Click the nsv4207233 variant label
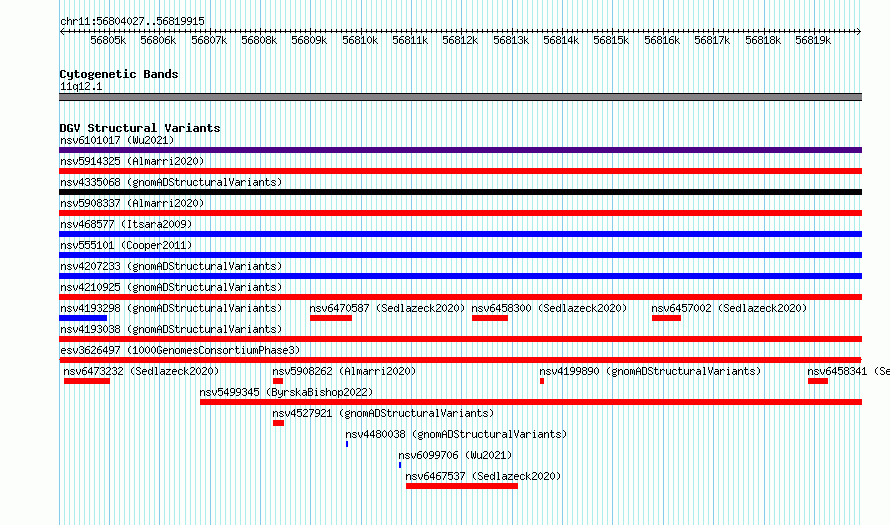 point(171,266)
